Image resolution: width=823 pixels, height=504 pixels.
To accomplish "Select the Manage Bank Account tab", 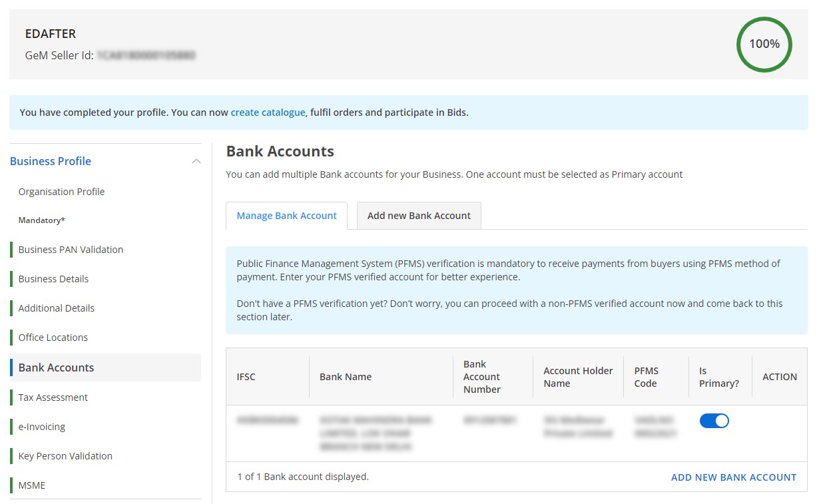I will tap(286, 216).
